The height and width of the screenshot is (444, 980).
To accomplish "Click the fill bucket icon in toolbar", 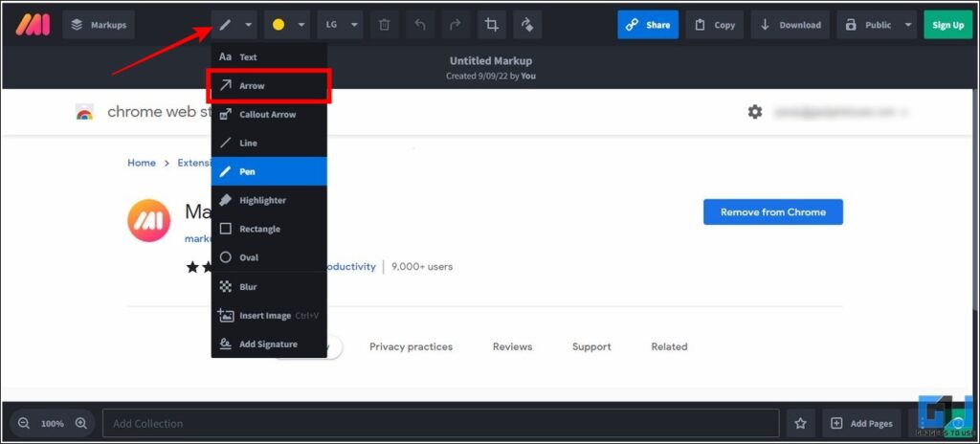I will pos(527,25).
